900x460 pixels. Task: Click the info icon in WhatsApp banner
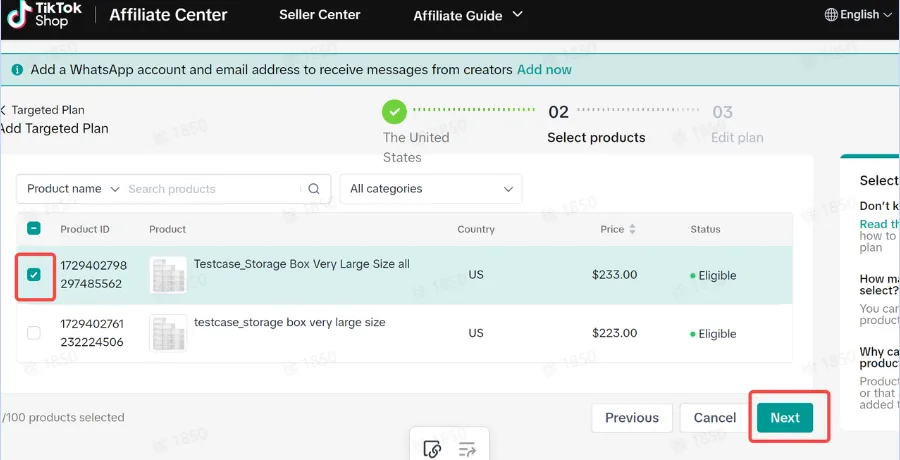point(17,70)
